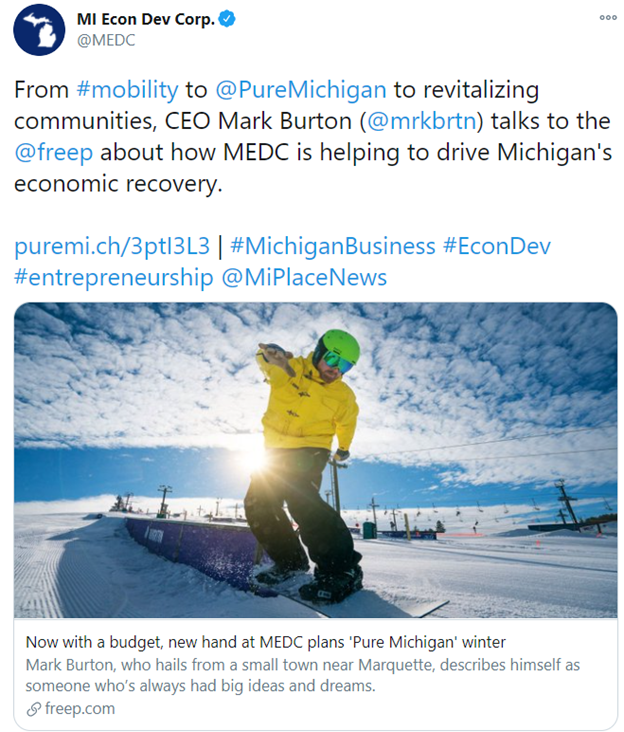The width and height of the screenshot is (624, 732).
Task: Click the link icon beside freep.com
Action: 35,709
